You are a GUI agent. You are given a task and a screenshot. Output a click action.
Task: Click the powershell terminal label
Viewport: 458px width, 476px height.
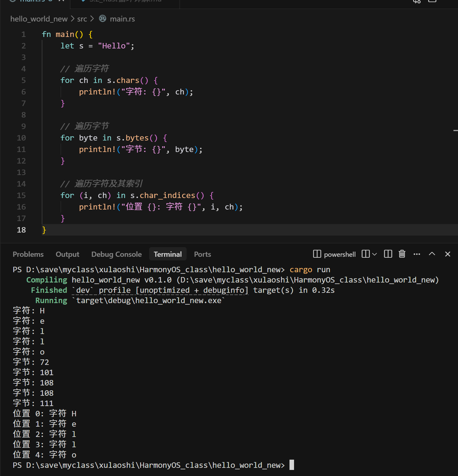340,254
